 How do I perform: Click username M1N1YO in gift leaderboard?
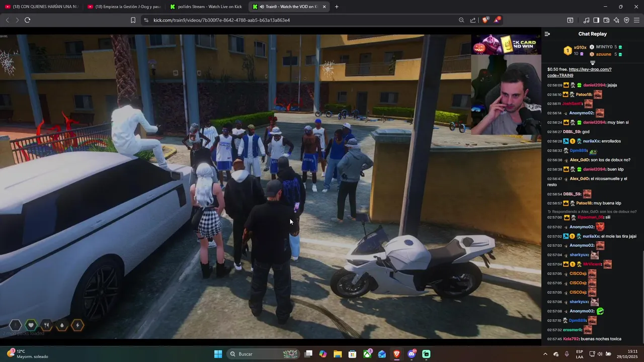click(604, 47)
